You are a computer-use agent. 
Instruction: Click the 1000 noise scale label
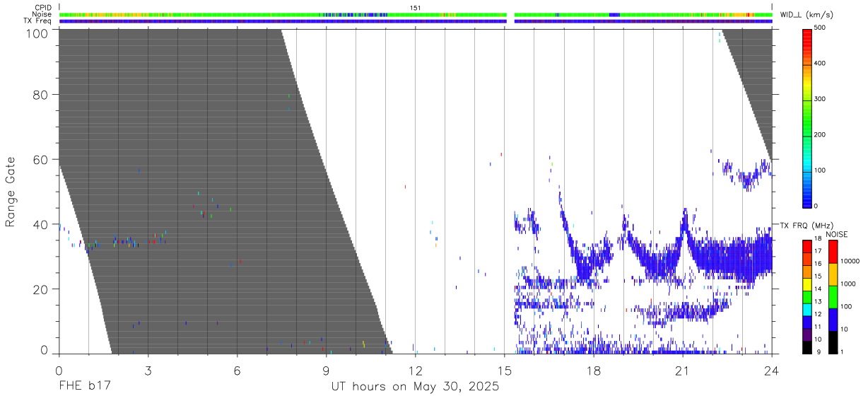848,284
